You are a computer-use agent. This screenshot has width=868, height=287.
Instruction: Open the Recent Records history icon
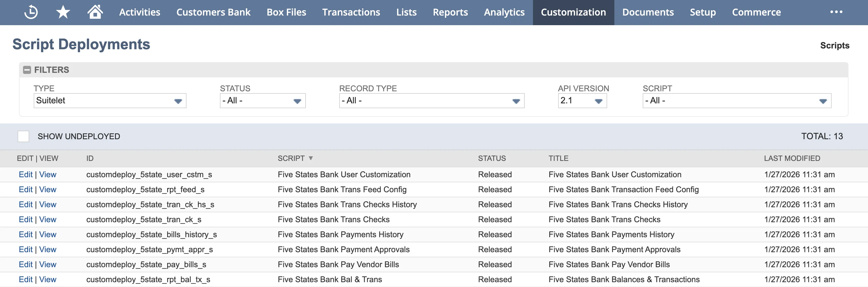pos(31,12)
